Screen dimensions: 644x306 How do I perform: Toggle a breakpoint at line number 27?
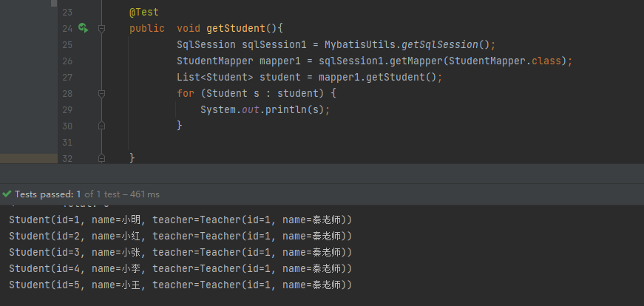coord(67,77)
